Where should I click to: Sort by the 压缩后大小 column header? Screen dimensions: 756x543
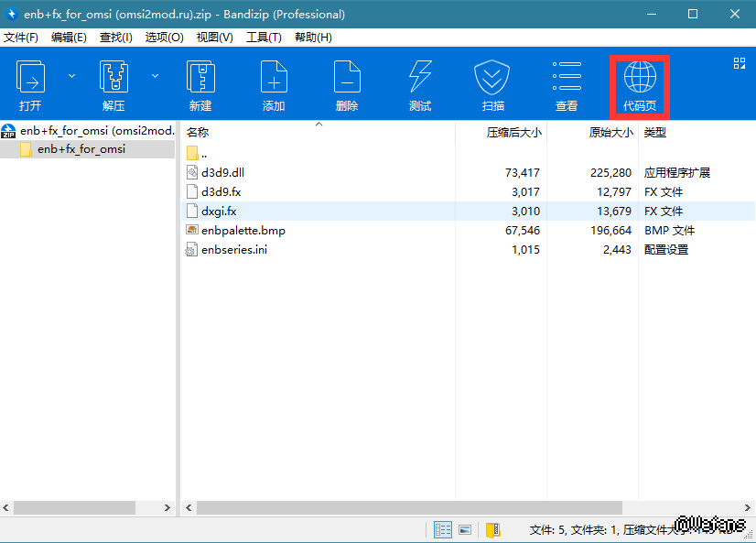(x=513, y=133)
